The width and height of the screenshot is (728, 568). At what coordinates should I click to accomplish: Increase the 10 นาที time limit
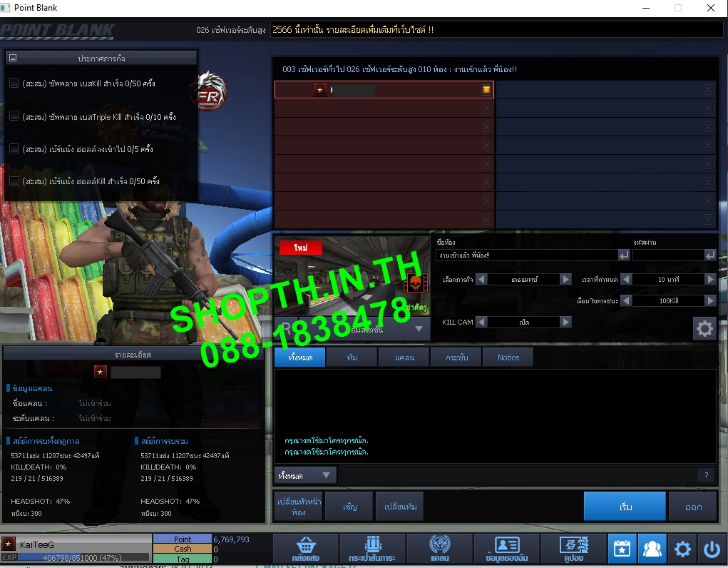point(710,279)
